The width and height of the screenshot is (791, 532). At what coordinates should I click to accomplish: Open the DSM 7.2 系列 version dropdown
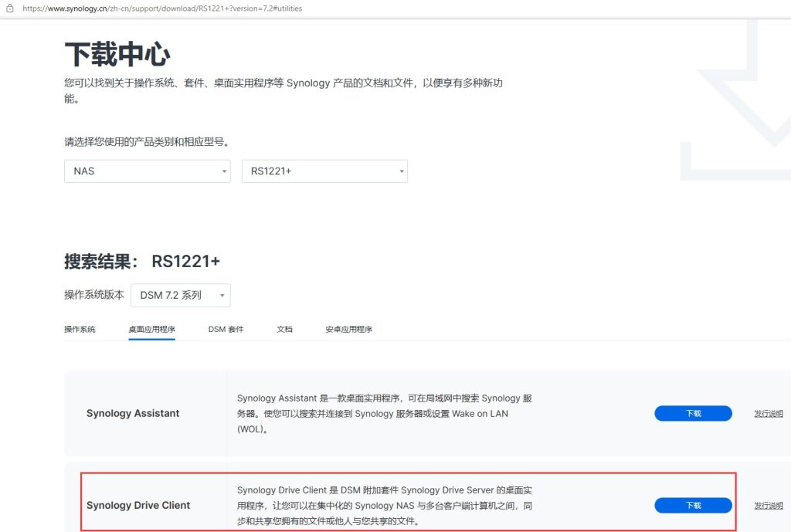181,296
